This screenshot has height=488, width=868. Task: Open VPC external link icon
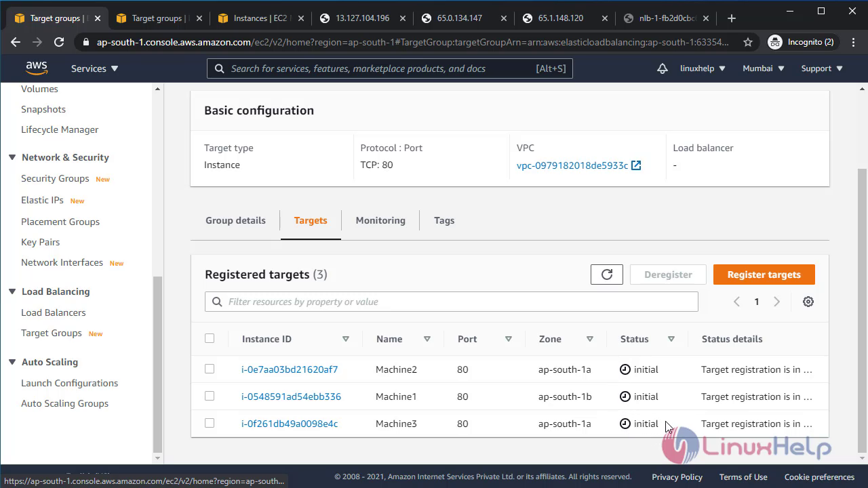point(636,165)
